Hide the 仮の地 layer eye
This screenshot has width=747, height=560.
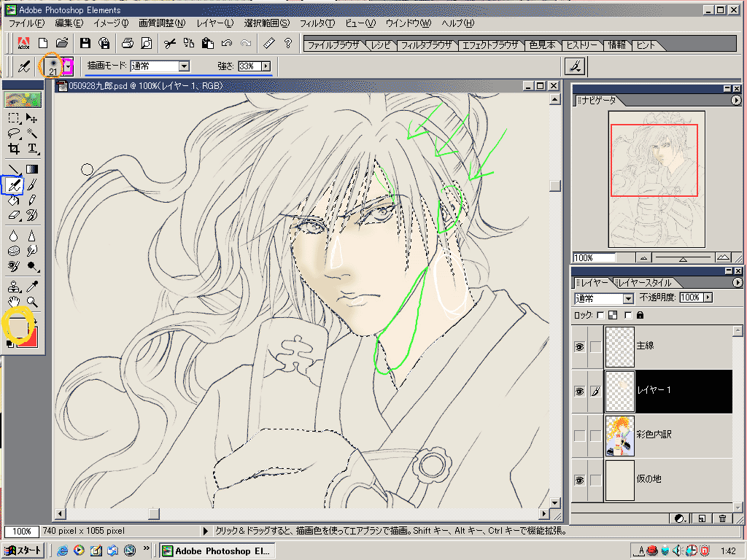(579, 481)
